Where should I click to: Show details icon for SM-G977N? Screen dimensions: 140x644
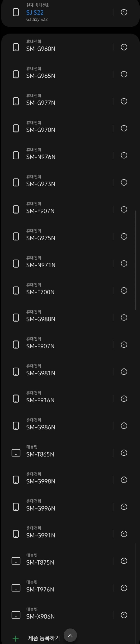click(124, 101)
